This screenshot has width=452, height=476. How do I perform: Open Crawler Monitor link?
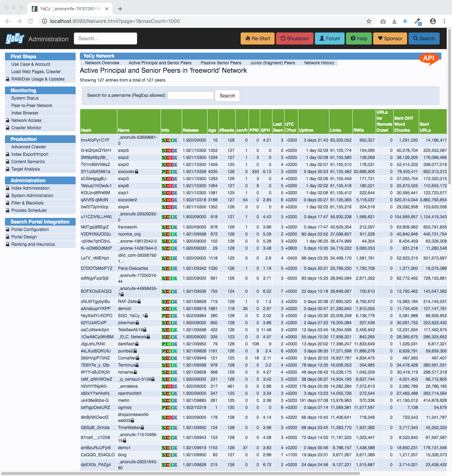click(26, 128)
